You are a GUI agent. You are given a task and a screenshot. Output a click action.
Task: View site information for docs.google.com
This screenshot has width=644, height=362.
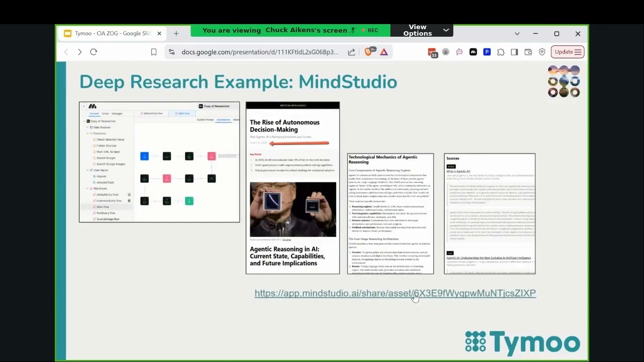172,52
